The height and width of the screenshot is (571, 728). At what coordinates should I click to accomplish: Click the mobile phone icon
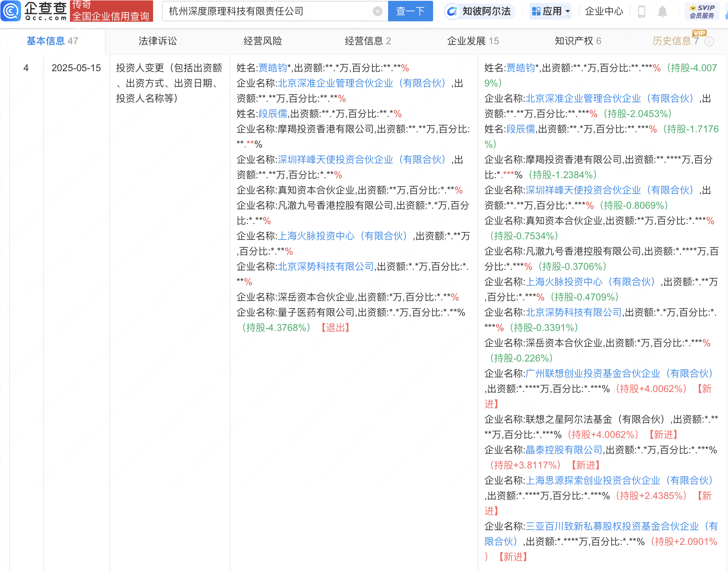(641, 11)
